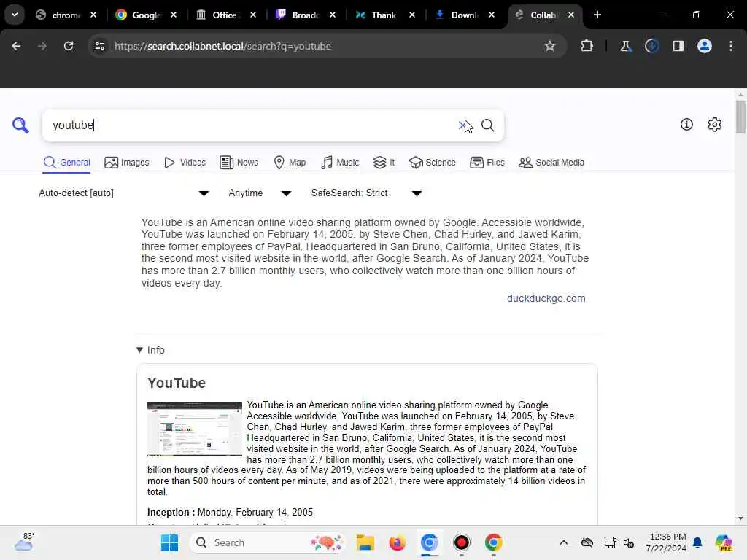
Task: Collapse the Info section triangle
Action: pos(139,350)
